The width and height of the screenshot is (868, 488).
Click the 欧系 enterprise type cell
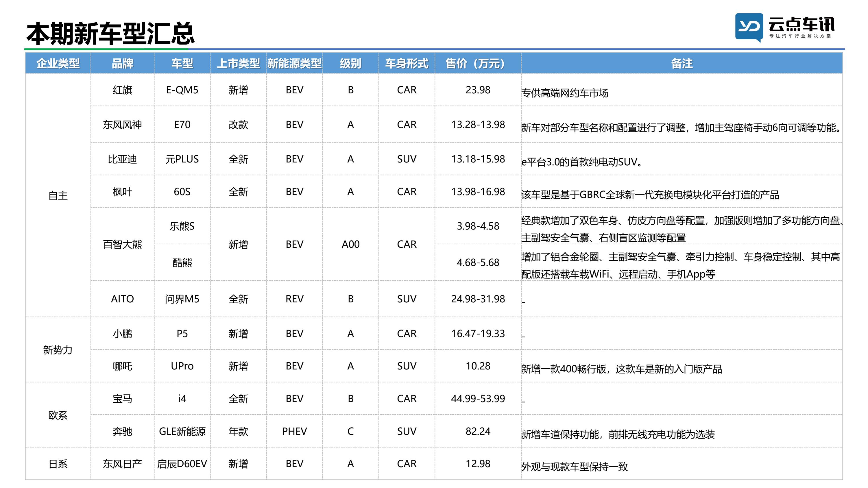tap(58, 415)
